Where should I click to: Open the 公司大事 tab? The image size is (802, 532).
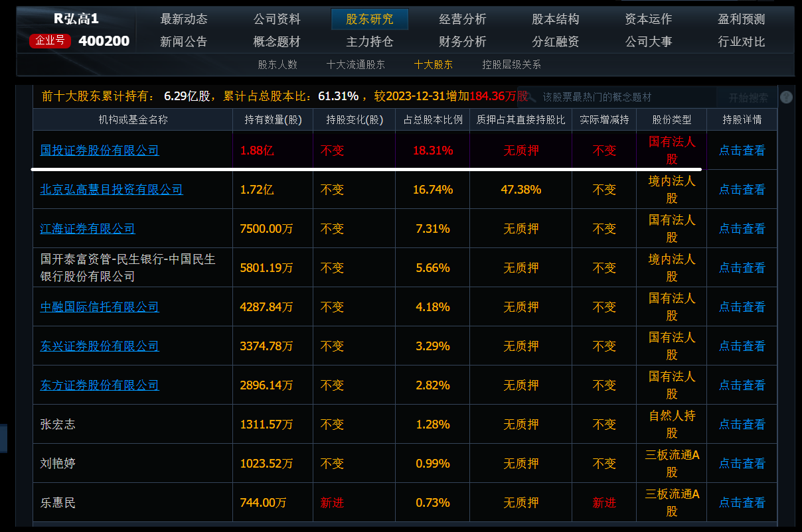pos(649,42)
